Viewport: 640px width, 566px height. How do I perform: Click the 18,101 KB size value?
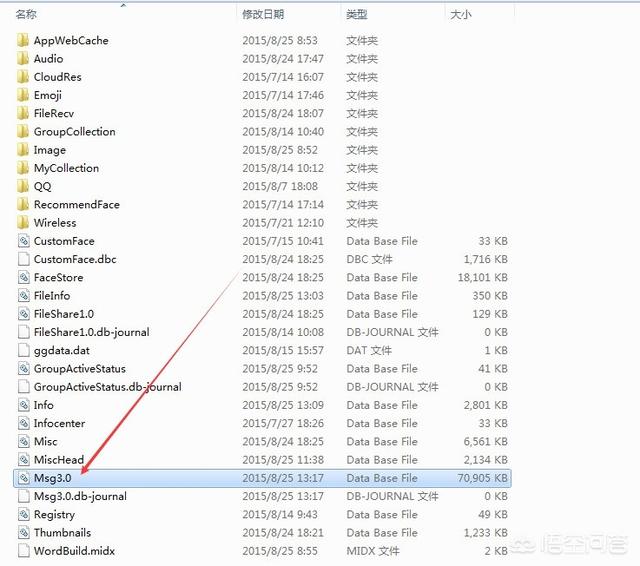coord(483,277)
